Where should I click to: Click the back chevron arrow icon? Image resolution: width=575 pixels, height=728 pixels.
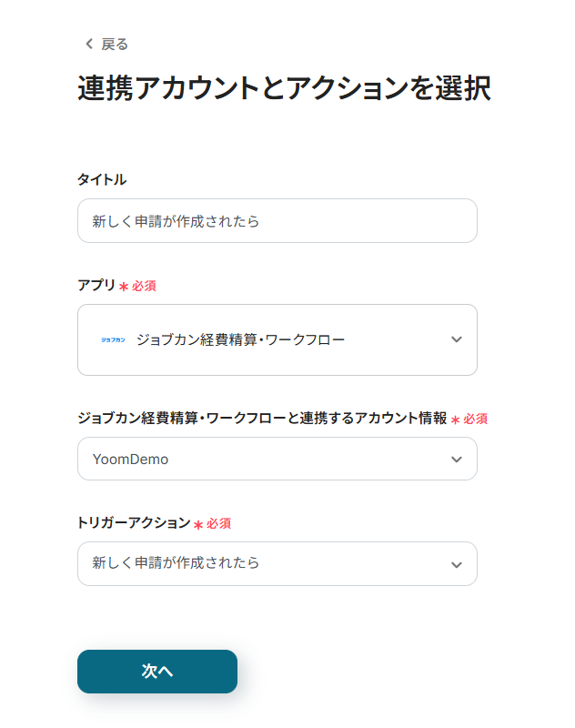88,44
